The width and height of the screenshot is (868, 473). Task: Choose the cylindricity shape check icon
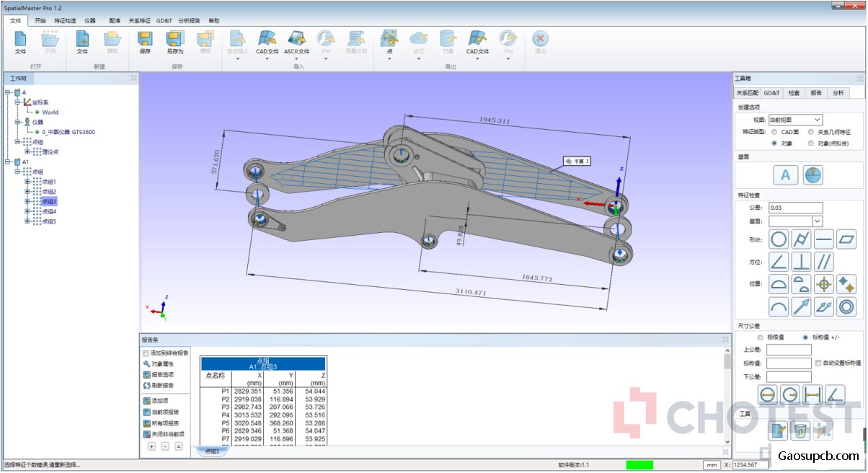tap(801, 239)
